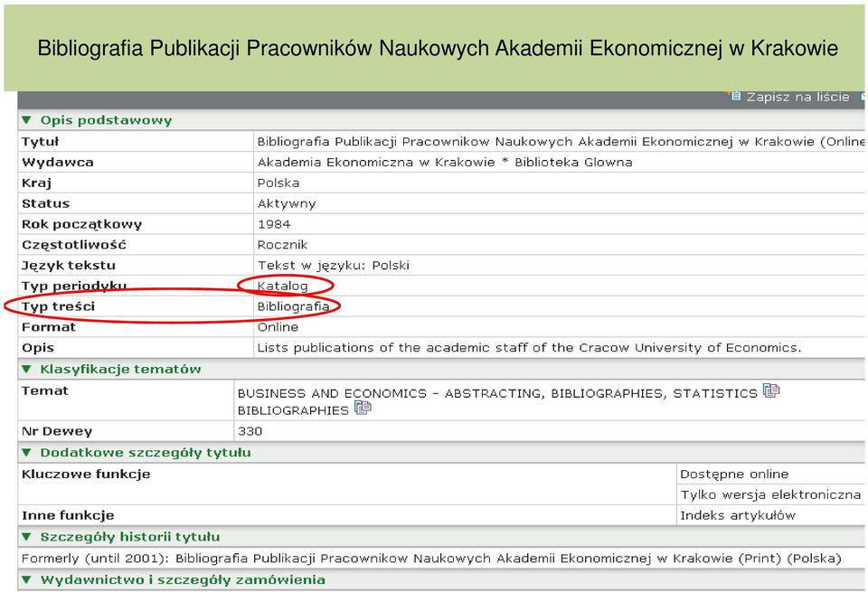The image size is (868, 592).
Task: Click copy icon next to BIBLIOGRAPHIES subject
Action: (363, 408)
